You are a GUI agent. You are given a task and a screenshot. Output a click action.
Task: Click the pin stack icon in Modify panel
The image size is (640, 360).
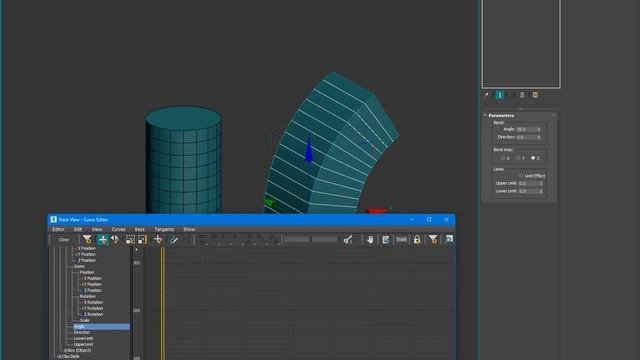487,95
